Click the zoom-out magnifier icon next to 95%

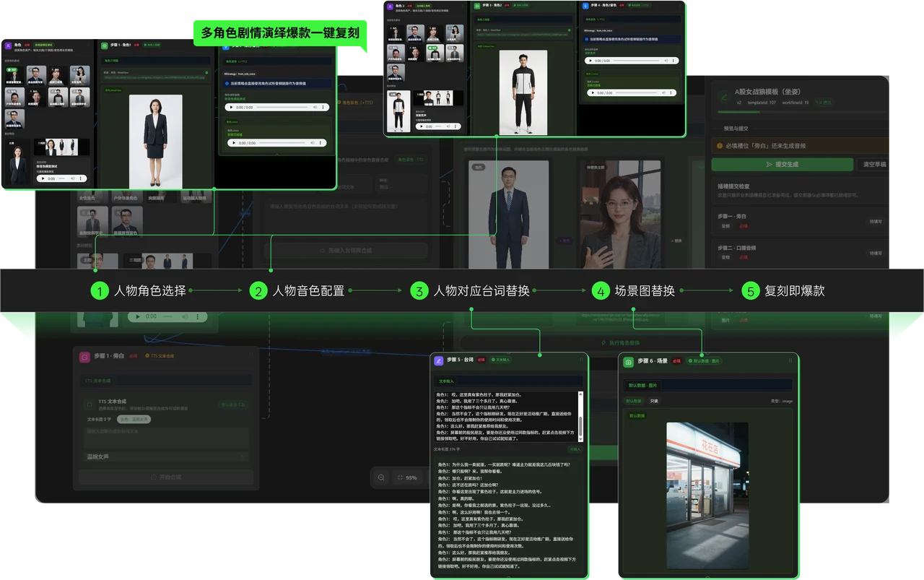[381, 477]
